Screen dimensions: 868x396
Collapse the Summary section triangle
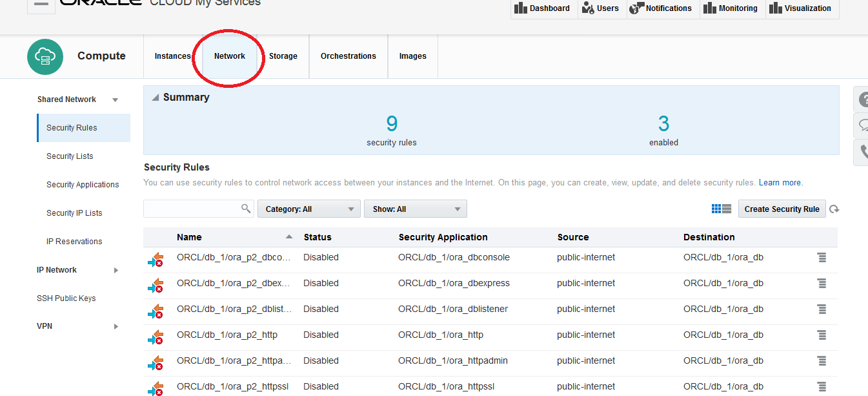tap(155, 98)
